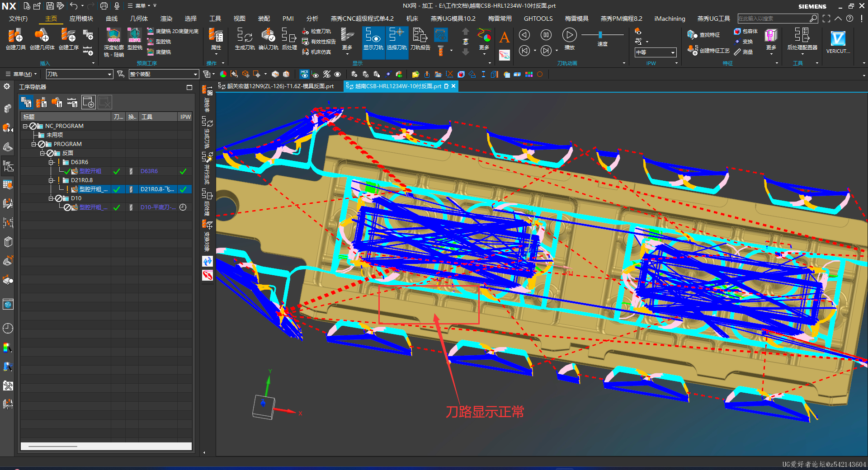Viewport: 868px width, 470px height.
Task: Toggle the MCS display icon in top bar
Action: coord(304,74)
